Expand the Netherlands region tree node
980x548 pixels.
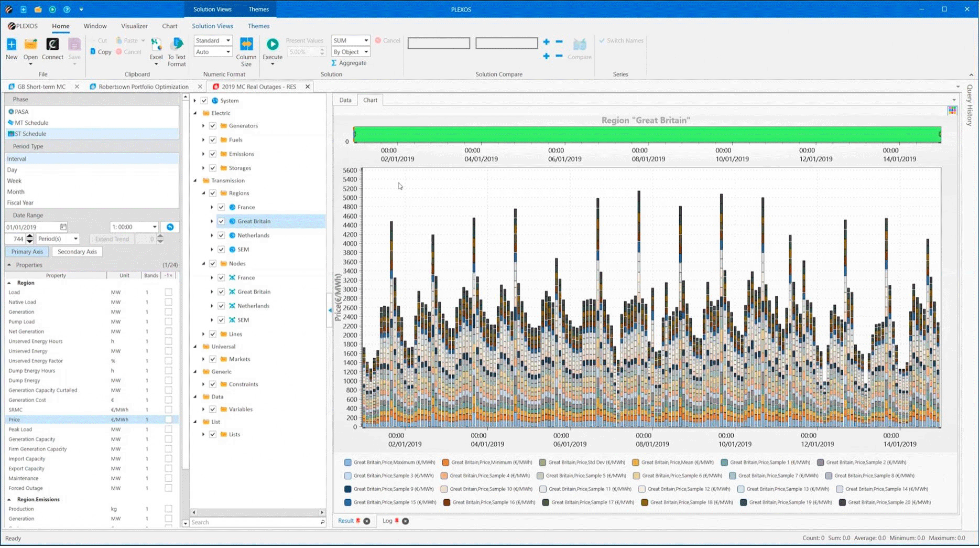click(212, 235)
